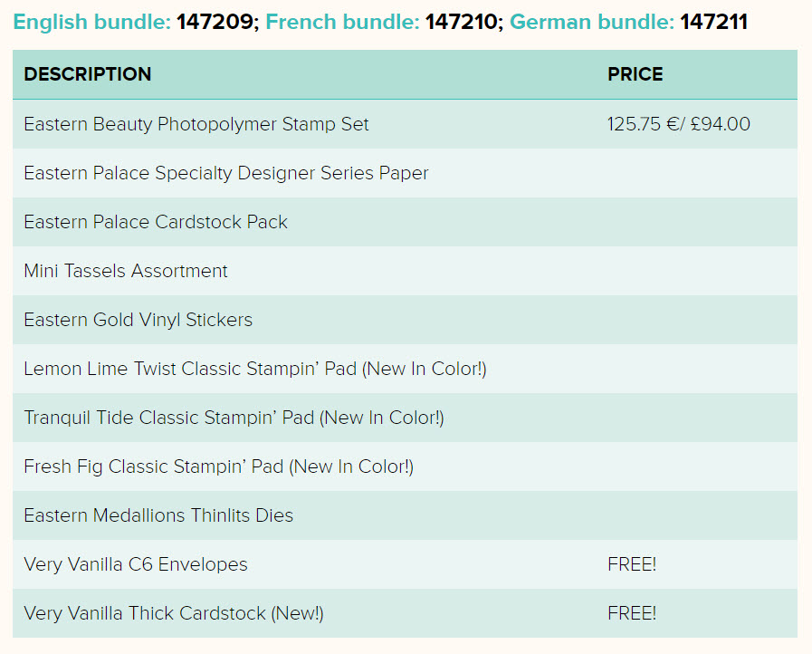The height and width of the screenshot is (654, 812).
Task: Select Fresh Fig Classic Stampin' Pad
Action: pyautogui.click(x=218, y=466)
